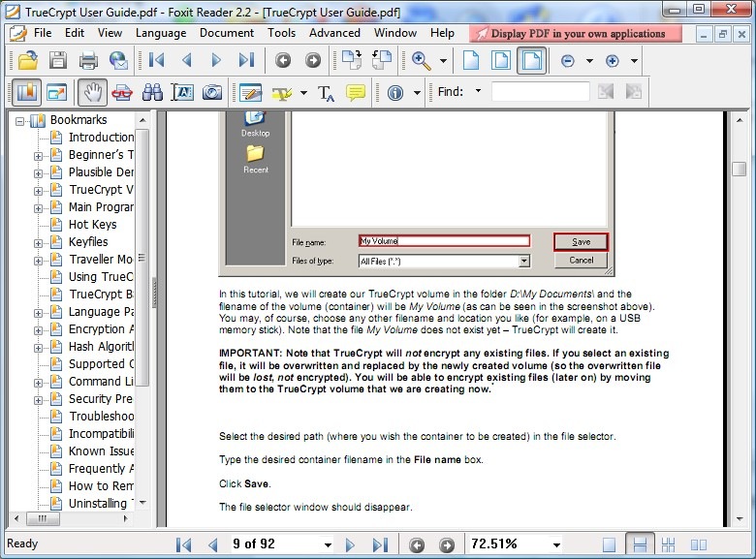This screenshot has height=559, width=756.
Task: Click the Fit Page icon
Action: click(501, 60)
